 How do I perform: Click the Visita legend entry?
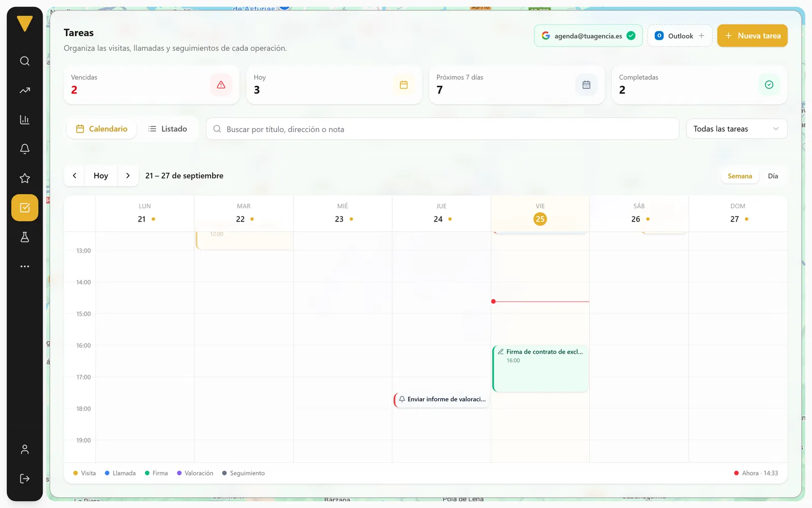click(x=84, y=473)
